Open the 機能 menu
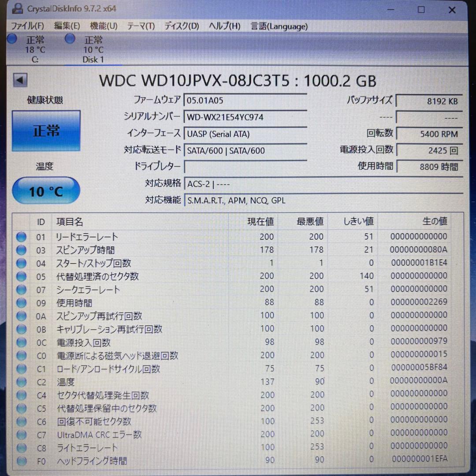This screenshot has width=476, height=476. click(x=103, y=26)
